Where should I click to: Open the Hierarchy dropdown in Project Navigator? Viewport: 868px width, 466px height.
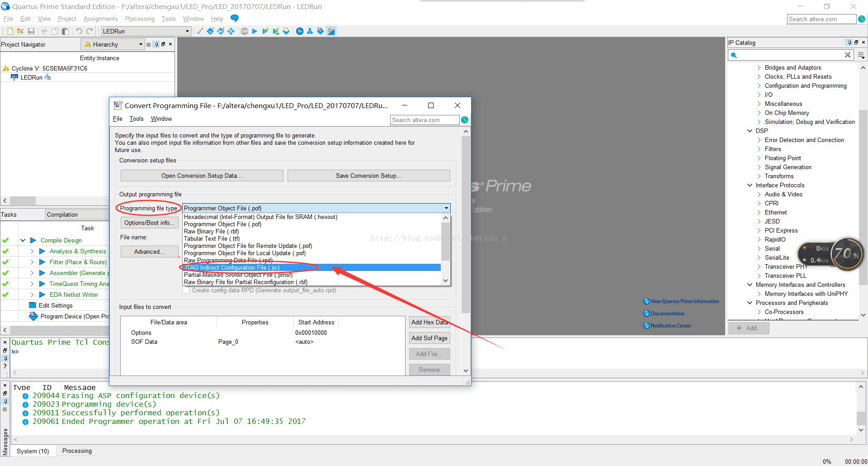[113, 44]
